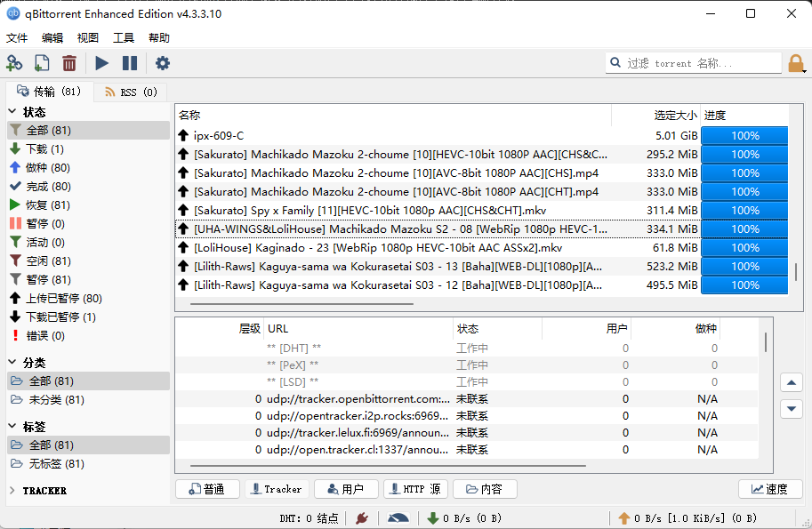Click the pause toolbar icon
The height and width of the screenshot is (529, 812).
[130, 63]
